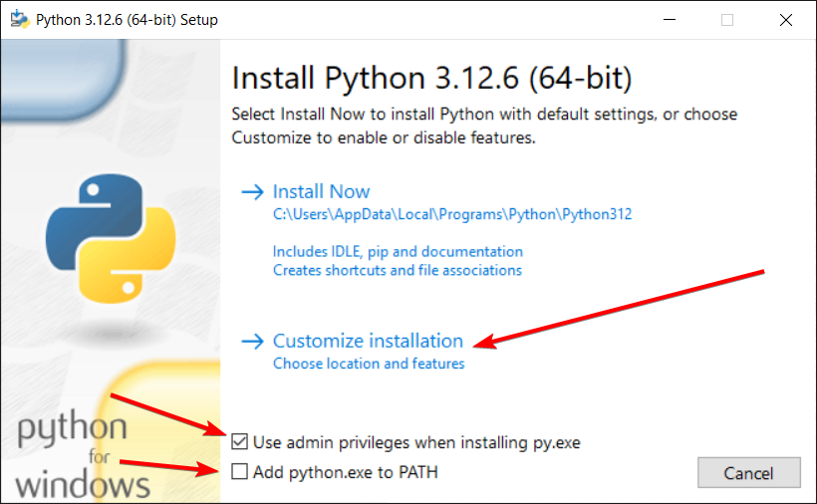Click the blue arrow beside Customize installation
Image resolution: width=817 pixels, height=504 pixels.
point(253,342)
